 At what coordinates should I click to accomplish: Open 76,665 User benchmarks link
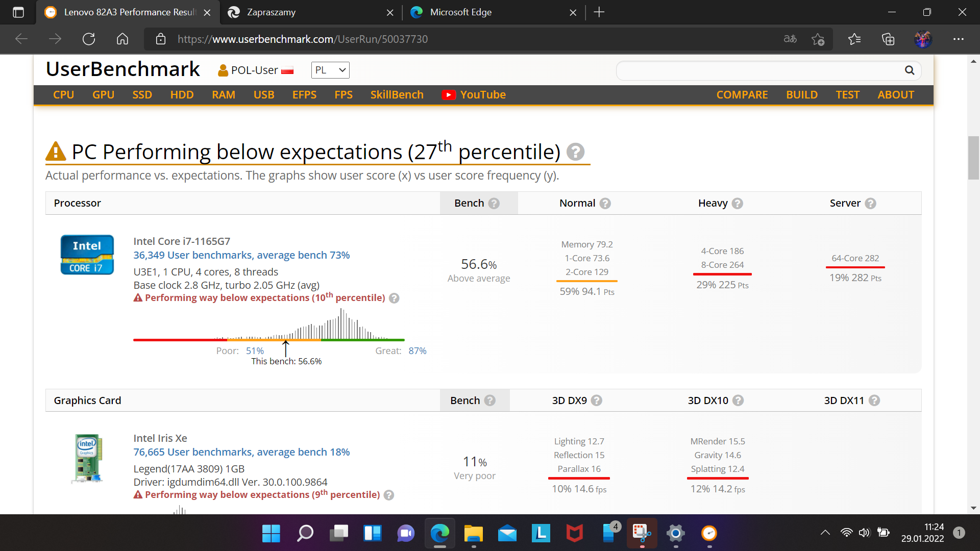(242, 452)
